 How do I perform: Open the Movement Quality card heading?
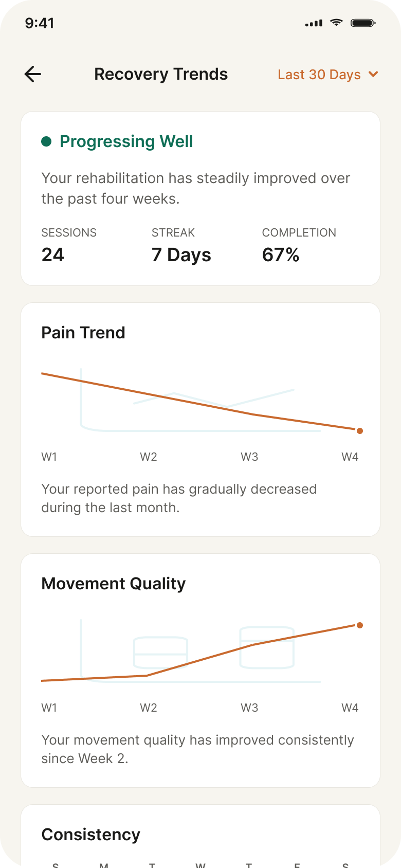point(114,584)
